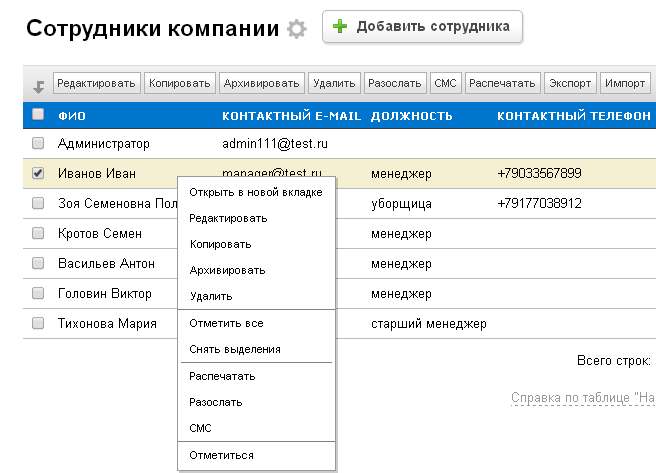
Task: Hit the СМС button in the toolbar
Action: pyautogui.click(x=445, y=83)
